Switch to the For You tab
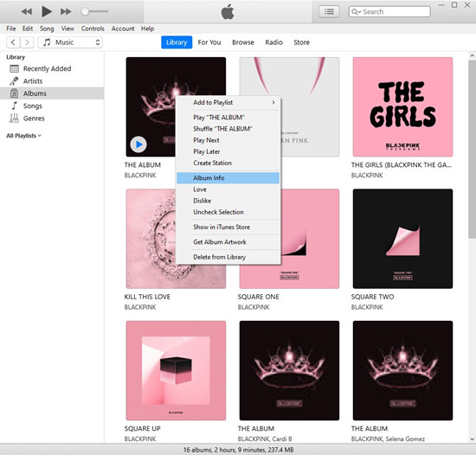 coord(209,42)
